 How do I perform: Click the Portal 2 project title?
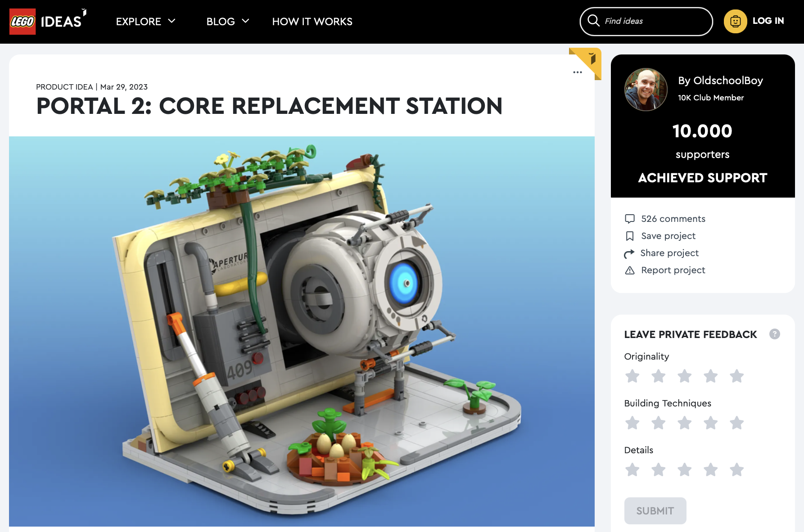click(x=269, y=106)
